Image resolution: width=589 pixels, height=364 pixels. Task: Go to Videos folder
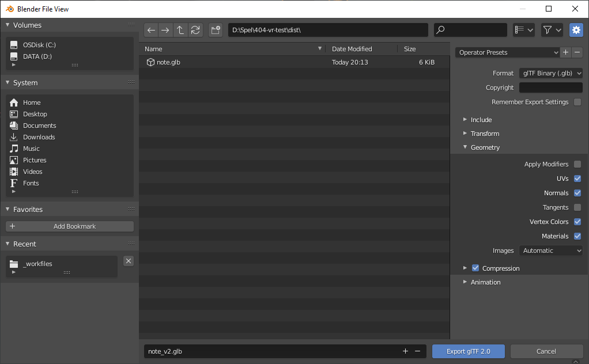tap(70, 172)
